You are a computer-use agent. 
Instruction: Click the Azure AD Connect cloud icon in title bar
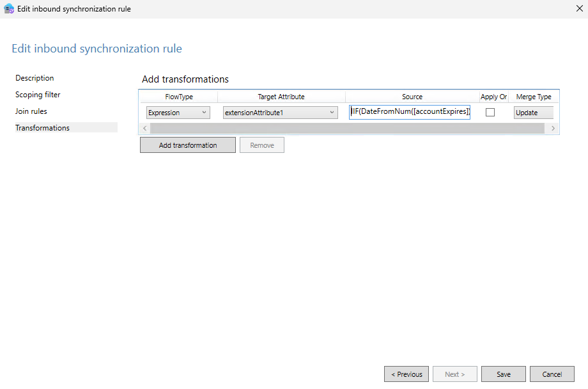tap(8, 8)
